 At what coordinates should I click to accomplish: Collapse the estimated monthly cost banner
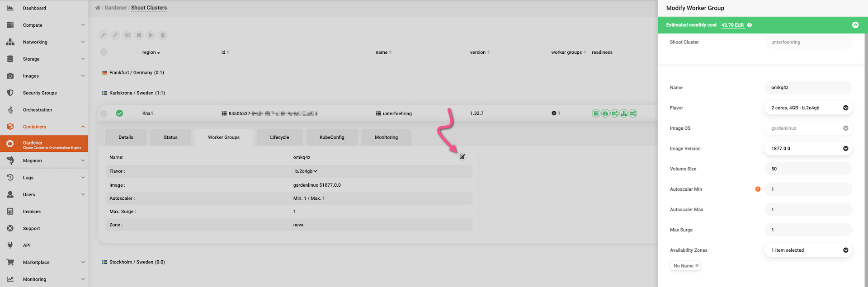point(855,25)
